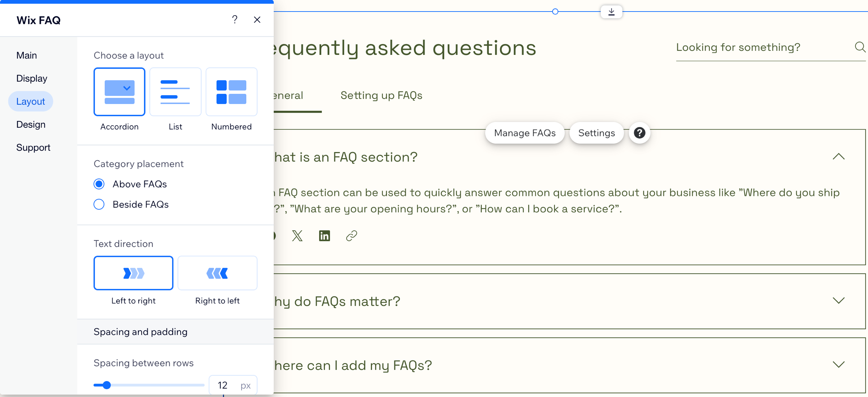Image resolution: width=868 pixels, height=397 pixels.
Task: Switch to Setting up FAQs category tab
Action: (x=381, y=95)
